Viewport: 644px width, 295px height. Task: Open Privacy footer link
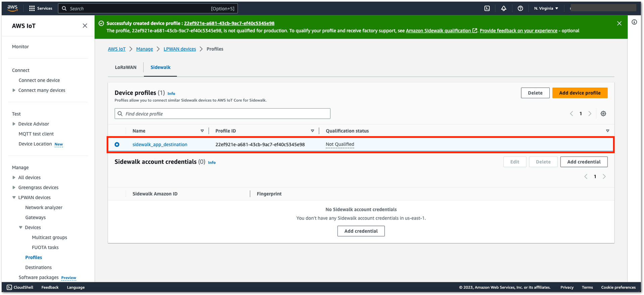pyautogui.click(x=567, y=287)
